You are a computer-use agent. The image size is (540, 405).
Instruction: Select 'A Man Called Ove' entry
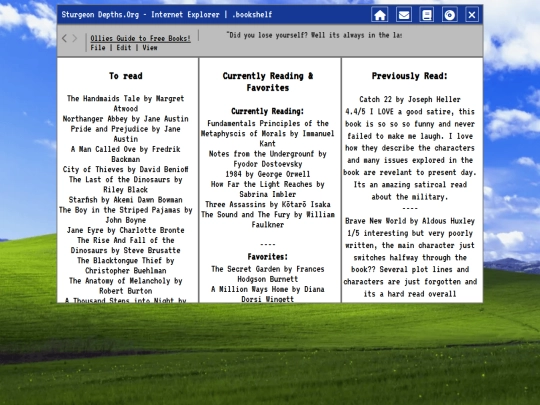[x=126, y=154]
